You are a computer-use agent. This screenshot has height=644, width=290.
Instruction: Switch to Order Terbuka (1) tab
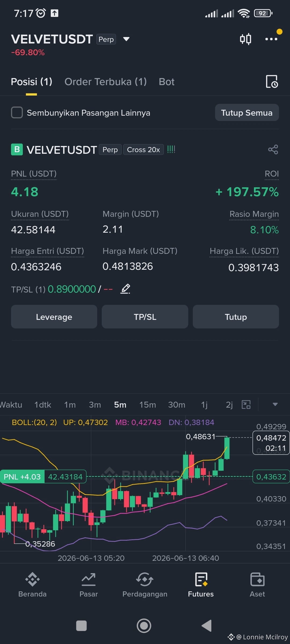coord(106,82)
